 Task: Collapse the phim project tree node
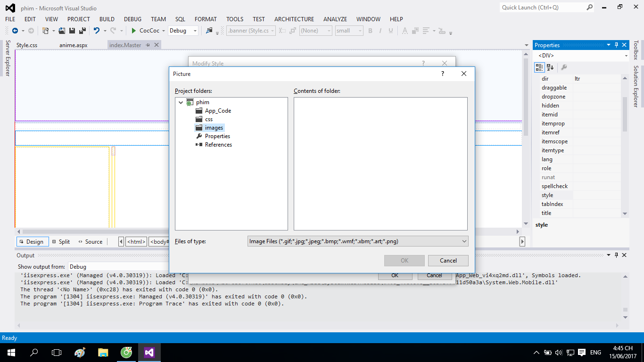coord(181,102)
